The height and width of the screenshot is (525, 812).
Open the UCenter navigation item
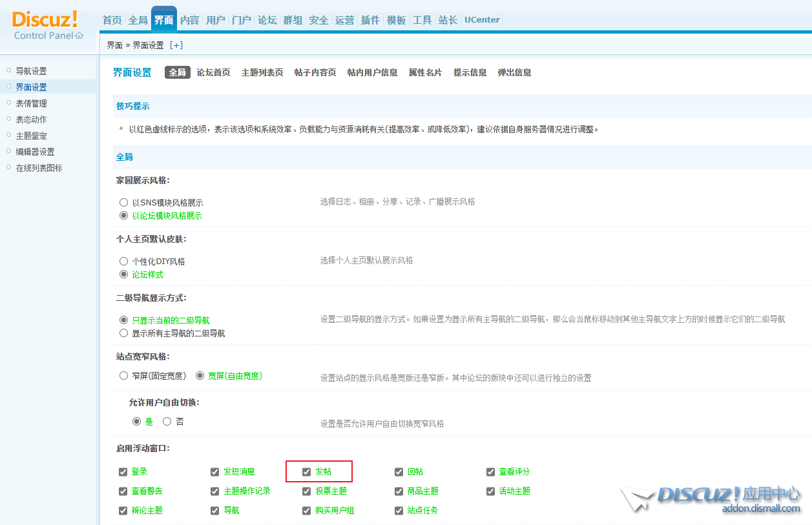(482, 20)
